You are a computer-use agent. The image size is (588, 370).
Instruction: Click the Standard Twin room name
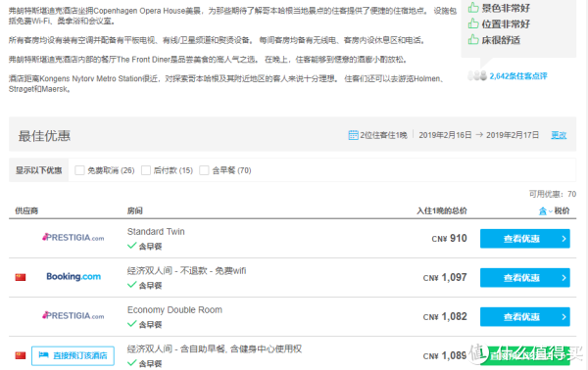pos(156,231)
